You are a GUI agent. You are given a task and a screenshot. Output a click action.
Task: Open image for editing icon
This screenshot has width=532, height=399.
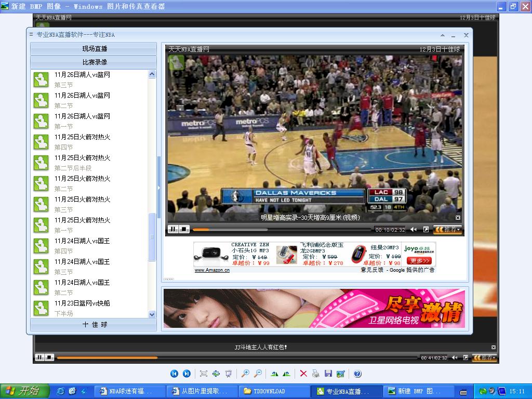[341, 374]
